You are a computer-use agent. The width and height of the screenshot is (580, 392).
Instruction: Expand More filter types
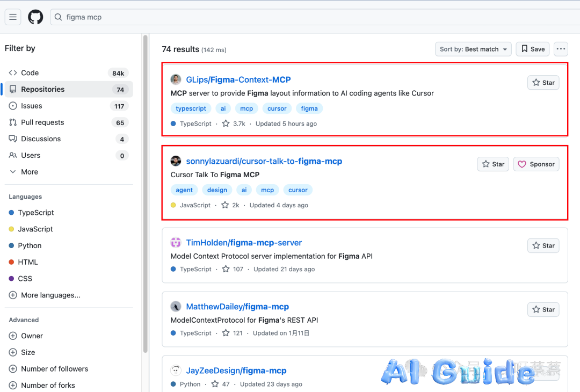coord(68,172)
